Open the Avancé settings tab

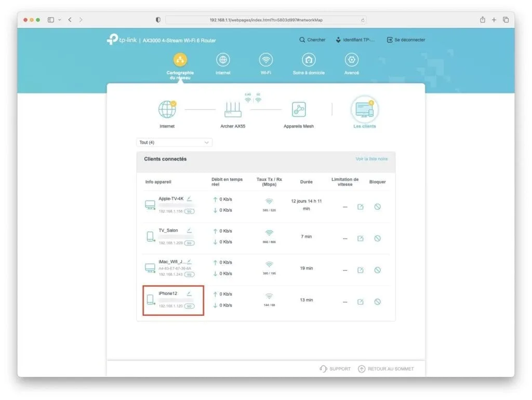tap(352, 64)
